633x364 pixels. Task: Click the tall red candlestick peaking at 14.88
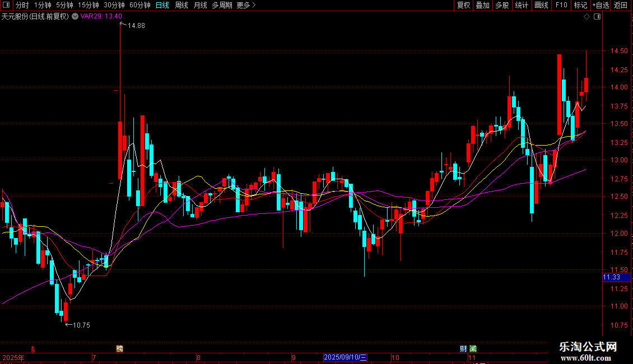pyautogui.click(x=120, y=150)
